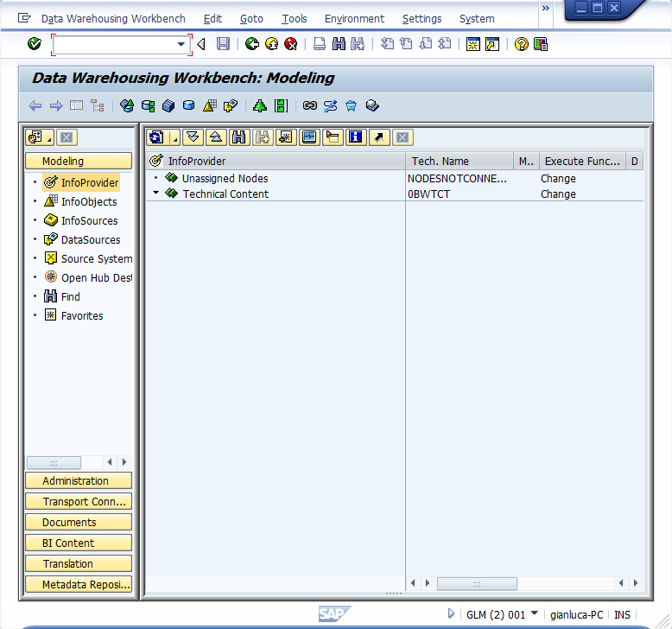Open the Environment menu
The image size is (672, 629).
(x=354, y=19)
